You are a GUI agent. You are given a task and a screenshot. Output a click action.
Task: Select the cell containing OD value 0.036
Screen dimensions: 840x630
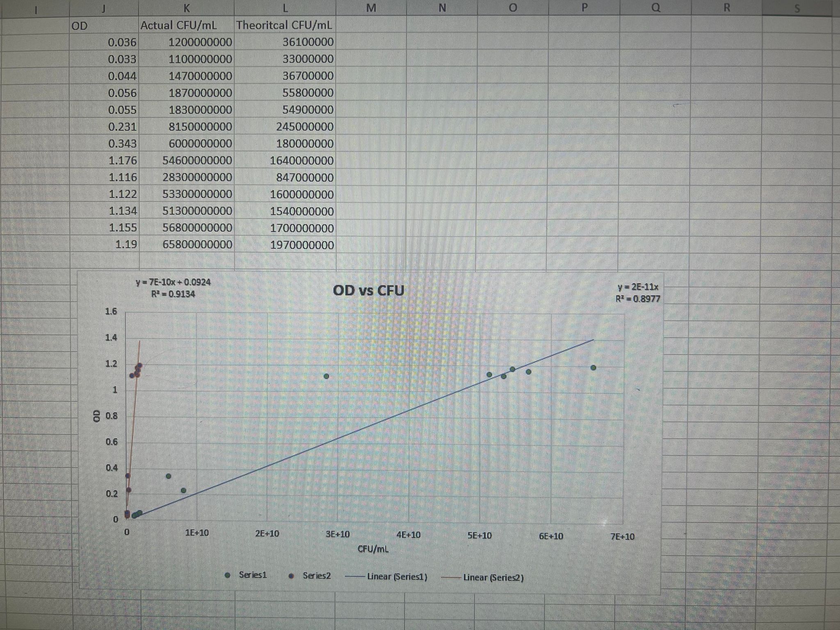[123, 42]
